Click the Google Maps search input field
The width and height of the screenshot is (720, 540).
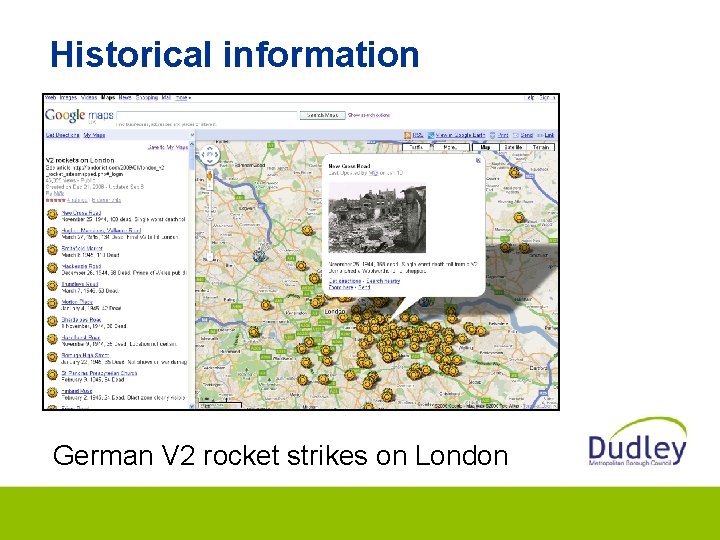(x=207, y=115)
